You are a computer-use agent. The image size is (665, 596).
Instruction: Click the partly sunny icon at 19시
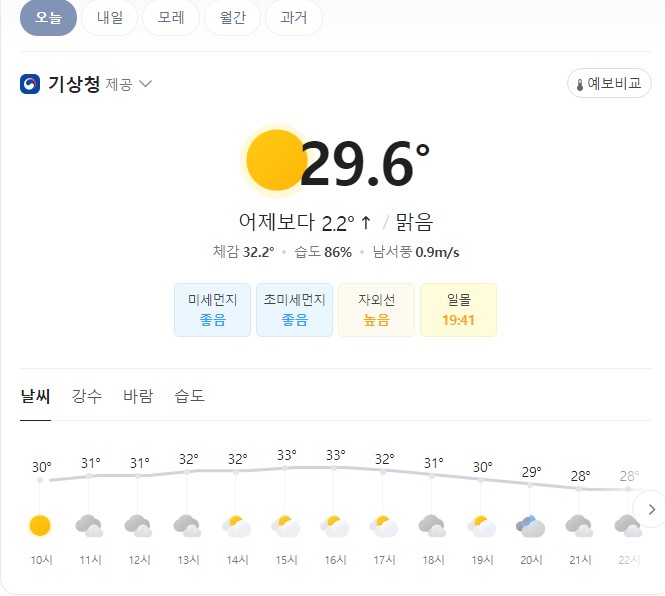481,526
